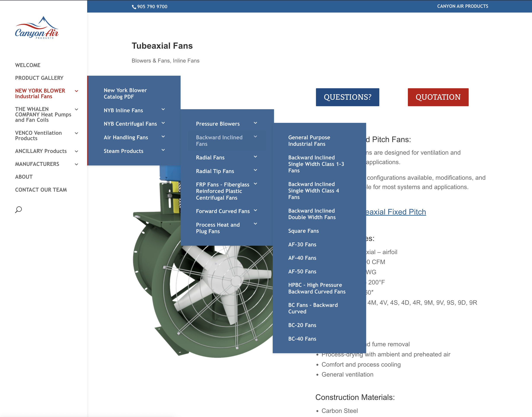
Task: Expand the NEW YORK BLOWER sidebar chevron
Action: click(76, 91)
